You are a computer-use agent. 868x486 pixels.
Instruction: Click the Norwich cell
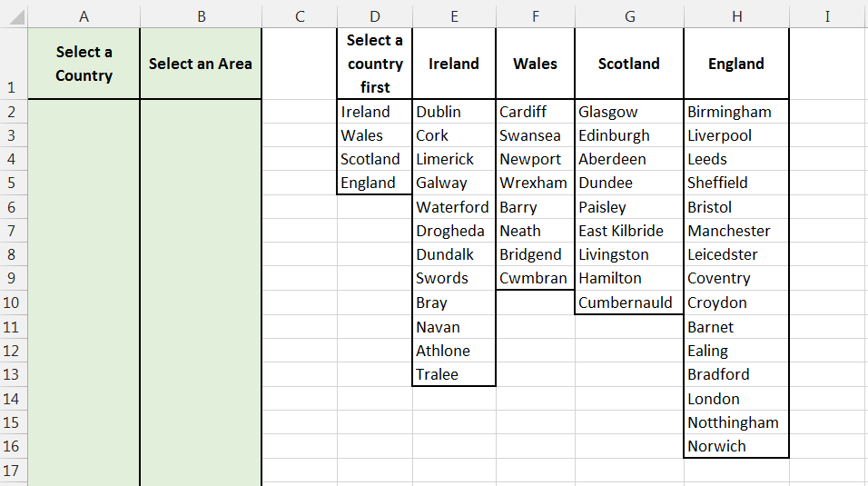(x=736, y=446)
